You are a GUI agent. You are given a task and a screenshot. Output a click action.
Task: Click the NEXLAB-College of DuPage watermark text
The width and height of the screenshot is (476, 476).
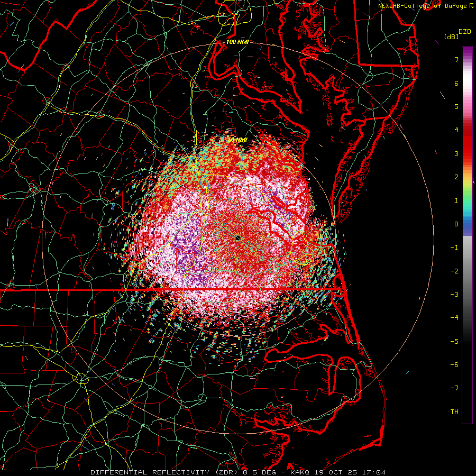click(x=426, y=6)
